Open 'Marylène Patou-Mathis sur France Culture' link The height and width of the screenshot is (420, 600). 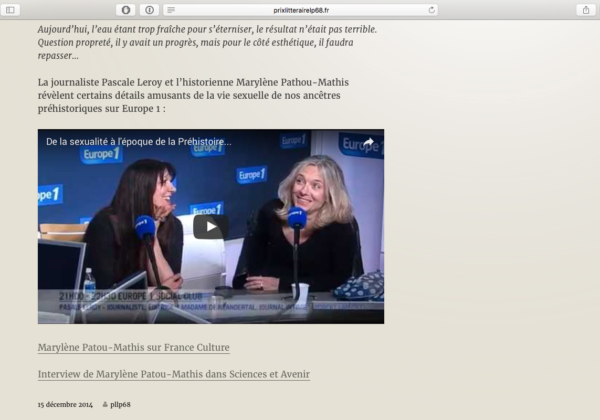coord(134,347)
